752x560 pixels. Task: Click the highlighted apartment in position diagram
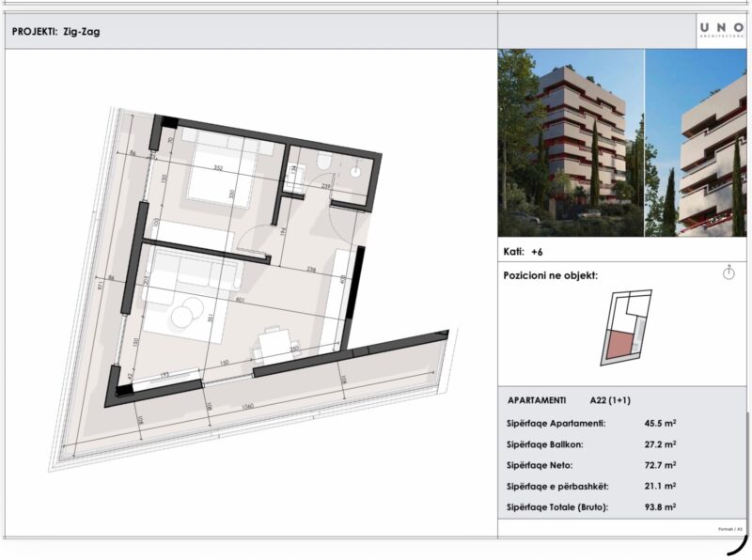(x=619, y=345)
